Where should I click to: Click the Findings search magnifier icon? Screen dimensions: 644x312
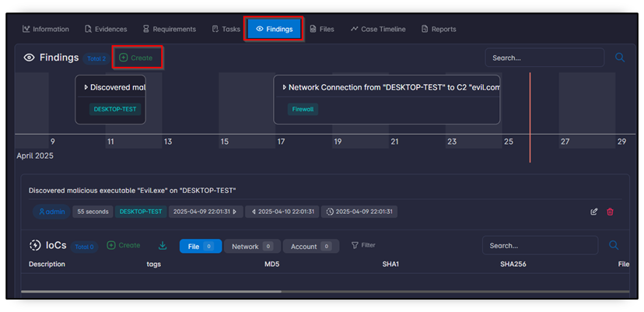pyautogui.click(x=620, y=58)
